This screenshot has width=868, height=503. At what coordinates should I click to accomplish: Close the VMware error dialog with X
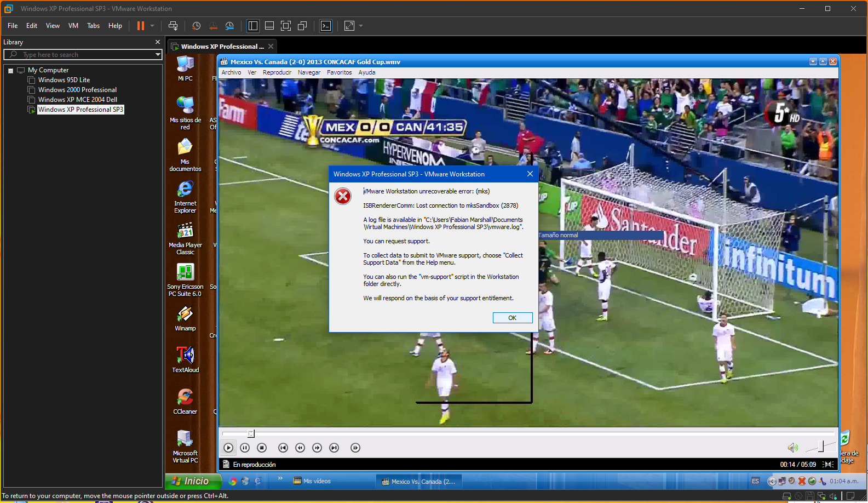pyautogui.click(x=530, y=174)
